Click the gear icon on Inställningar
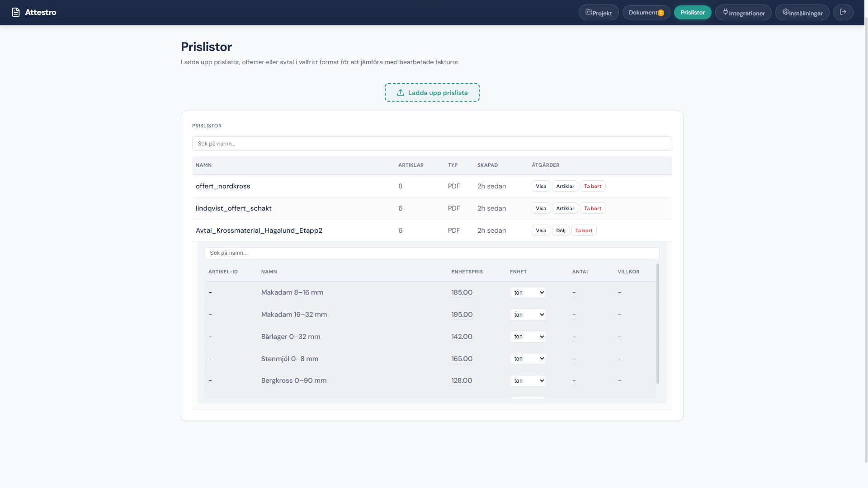Viewport: 868px width, 488px height. click(x=785, y=12)
